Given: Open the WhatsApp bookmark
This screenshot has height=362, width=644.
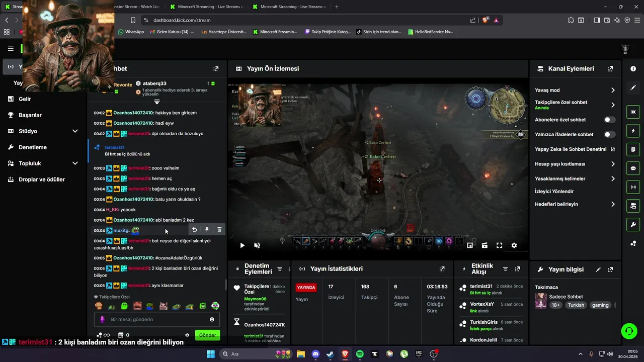Looking at the screenshot, I should click(131, 32).
